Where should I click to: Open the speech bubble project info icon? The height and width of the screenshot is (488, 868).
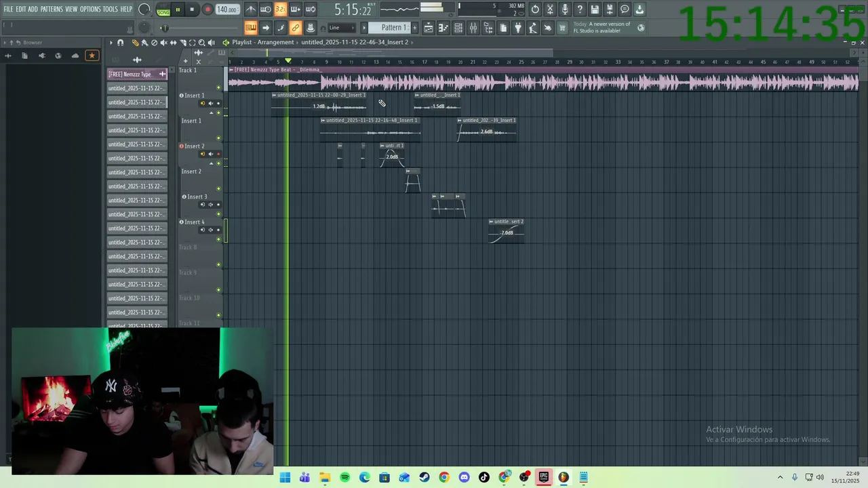[x=624, y=9]
